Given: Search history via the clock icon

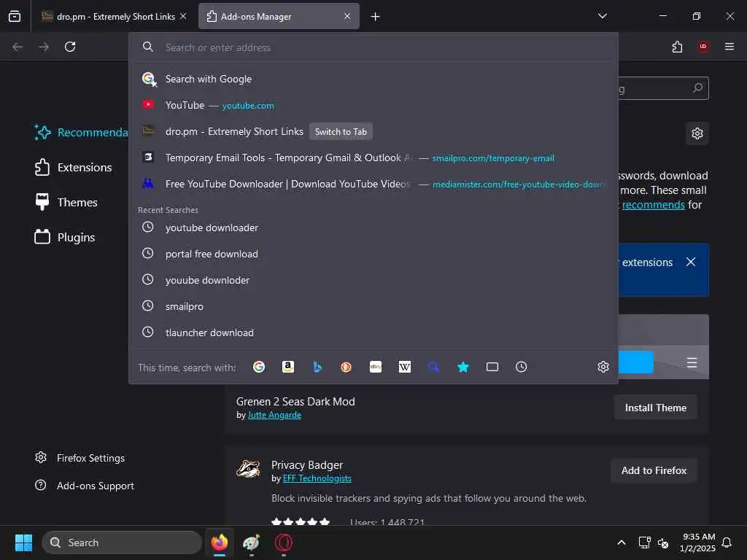Looking at the screenshot, I should point(521,367).
